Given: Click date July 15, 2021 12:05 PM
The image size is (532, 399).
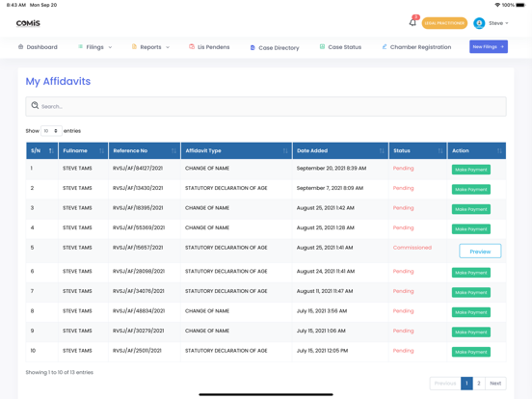Looking at the screenshot, I should [x=322, y=351].
